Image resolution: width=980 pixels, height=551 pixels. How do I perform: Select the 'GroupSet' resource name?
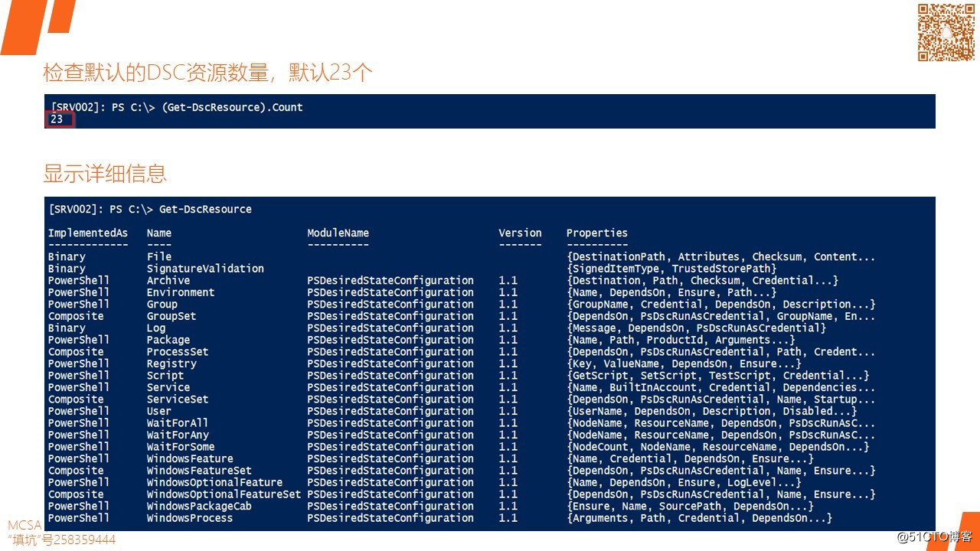[171, 316]
